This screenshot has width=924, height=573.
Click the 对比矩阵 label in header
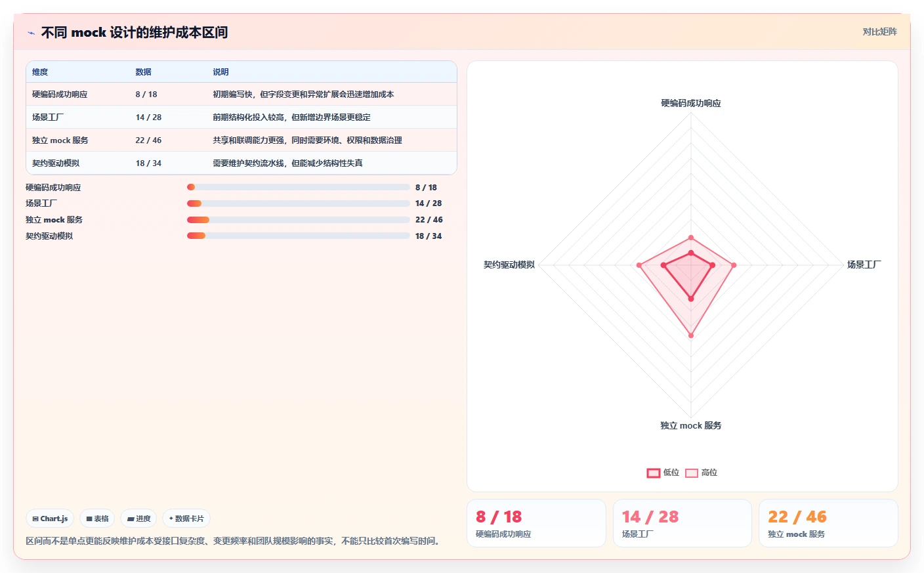879,32
